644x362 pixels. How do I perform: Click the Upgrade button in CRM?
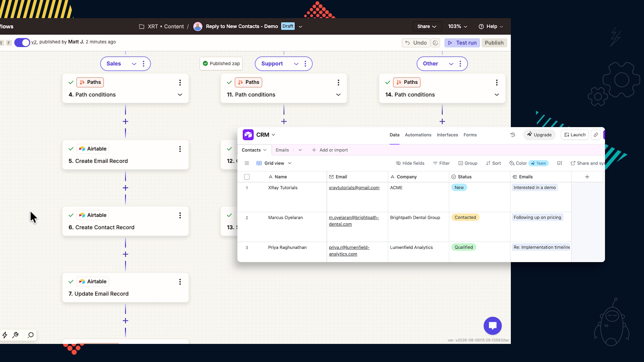pos(539,135)
